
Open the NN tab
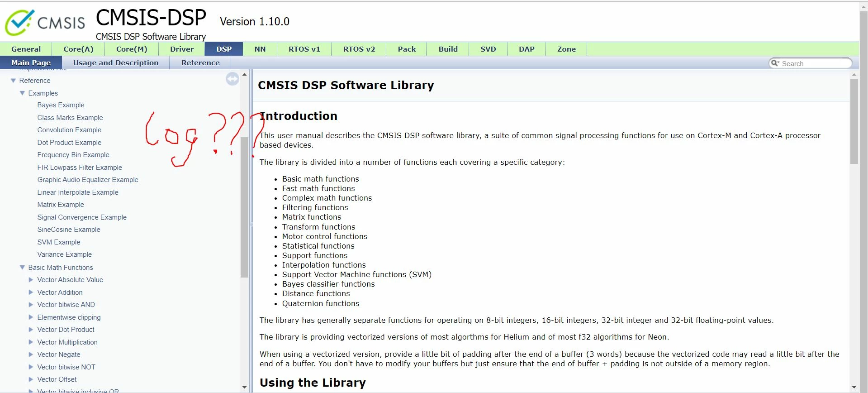(x=260, y=49)
